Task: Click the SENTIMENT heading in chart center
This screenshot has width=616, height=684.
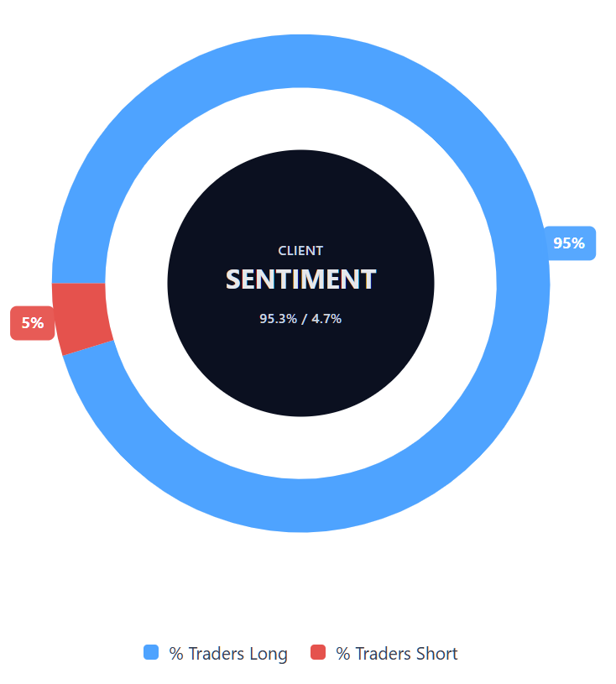Action: click(x=300, y=279)
